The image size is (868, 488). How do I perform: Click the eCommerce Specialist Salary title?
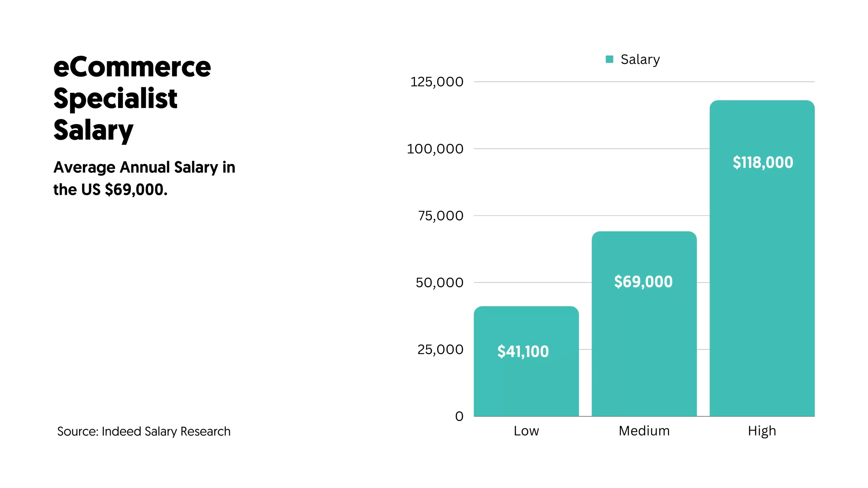pyautogui.click(x=132, y=98)
